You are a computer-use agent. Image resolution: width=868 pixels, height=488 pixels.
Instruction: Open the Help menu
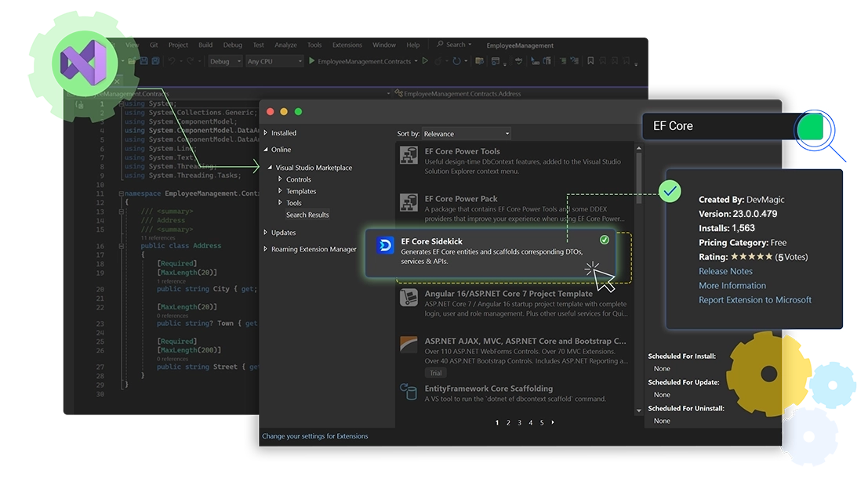point(413,45)
